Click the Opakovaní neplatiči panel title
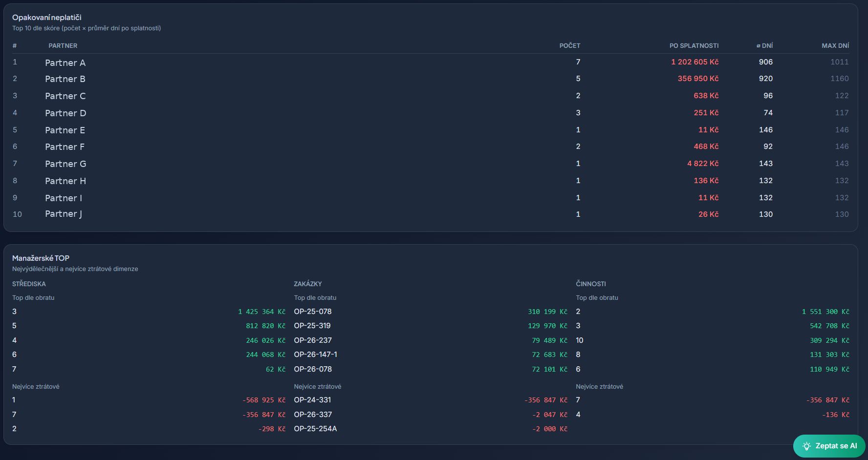Viewport: 868px width, 460px height. 46,18
